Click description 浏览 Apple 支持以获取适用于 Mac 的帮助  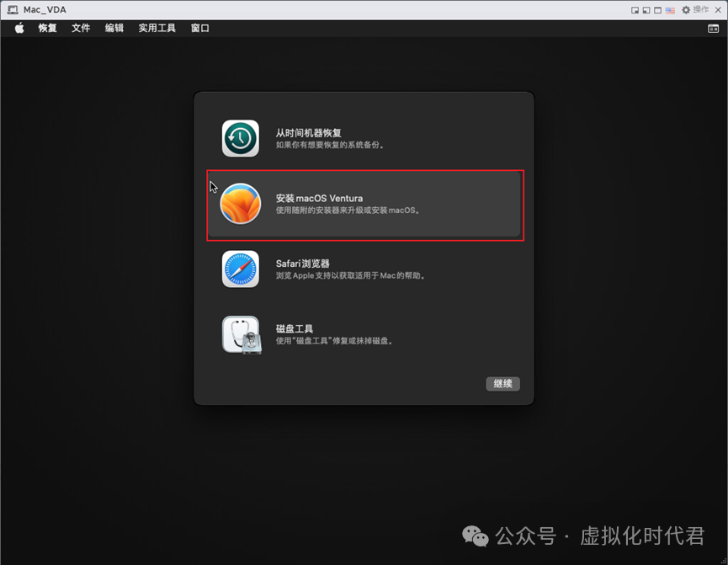click(351, 275)
